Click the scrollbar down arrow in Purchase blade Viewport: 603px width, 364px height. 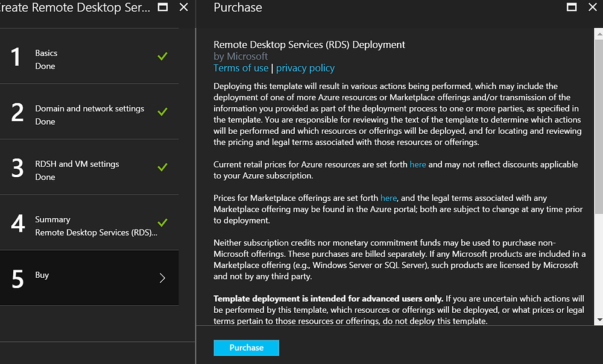click(x=599, y=320)
